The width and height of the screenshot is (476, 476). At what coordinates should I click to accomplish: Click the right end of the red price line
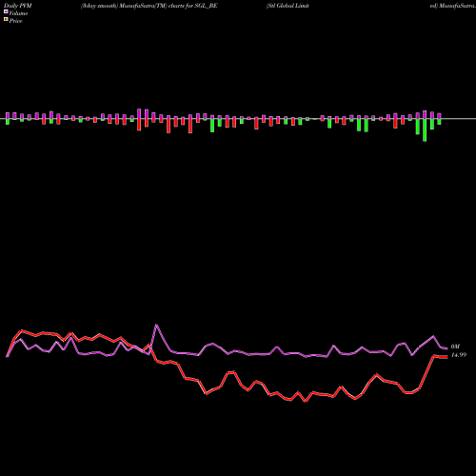tap(446, 357)
